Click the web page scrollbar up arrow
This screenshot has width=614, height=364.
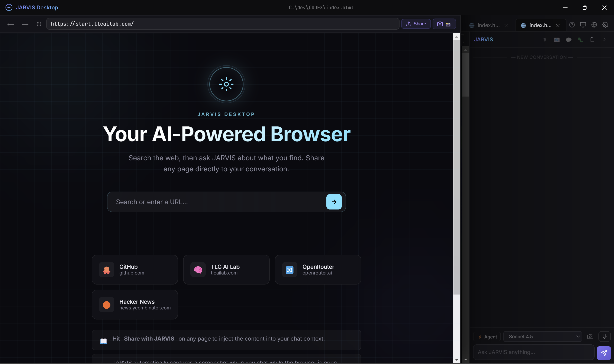(x=456, y=37)
